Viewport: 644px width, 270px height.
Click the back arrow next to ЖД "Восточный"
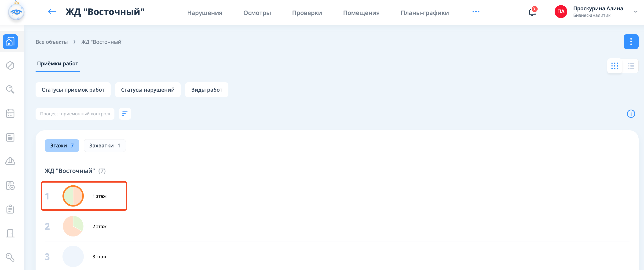pyautogui.click(x=52, y=12)
